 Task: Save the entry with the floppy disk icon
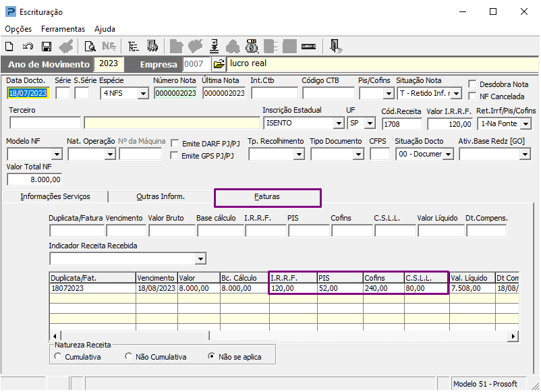[x=47, y=47]
